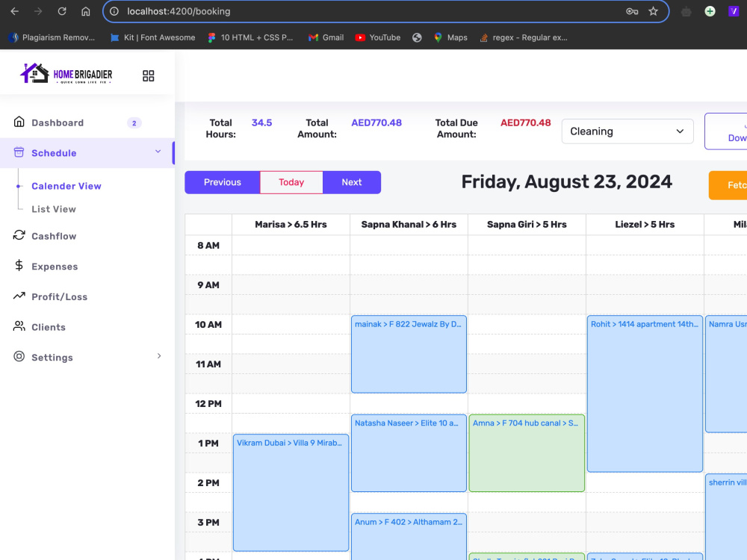Viewport: 747px width, 560px height.
Task: Click the Cashflow refresh-arrows icon
Action: click(x=19, y=234)
